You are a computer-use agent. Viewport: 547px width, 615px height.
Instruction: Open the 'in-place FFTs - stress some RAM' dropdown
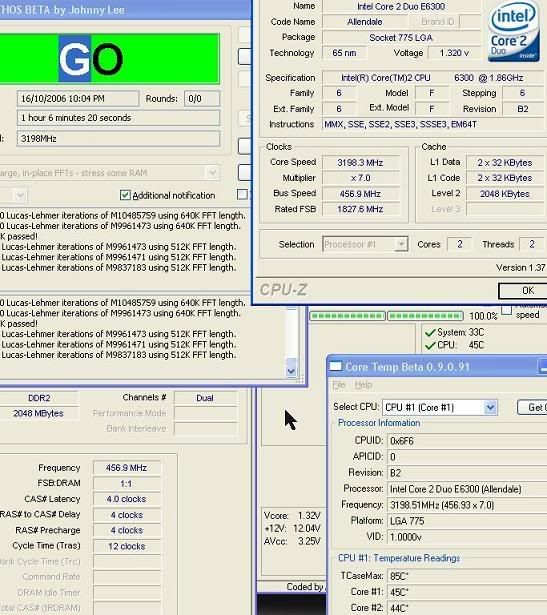pyautogui.click(x=213, y=173)
